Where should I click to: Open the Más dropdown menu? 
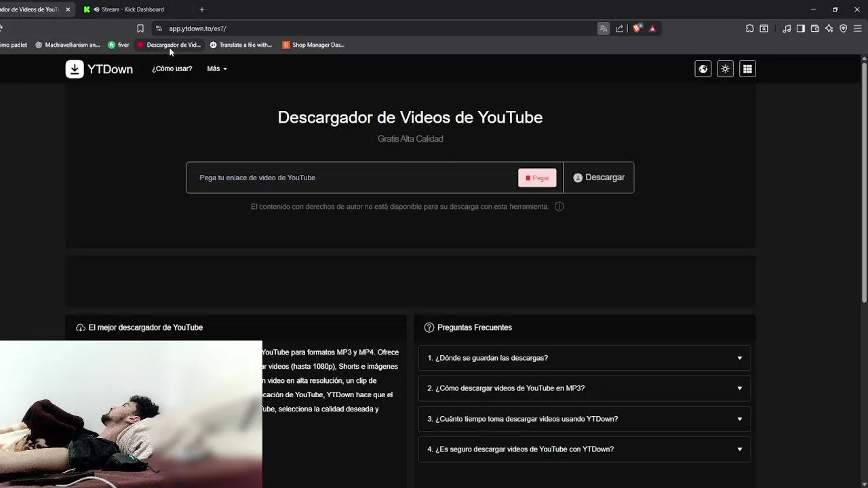pyautogui.click(x=217, y=69)
